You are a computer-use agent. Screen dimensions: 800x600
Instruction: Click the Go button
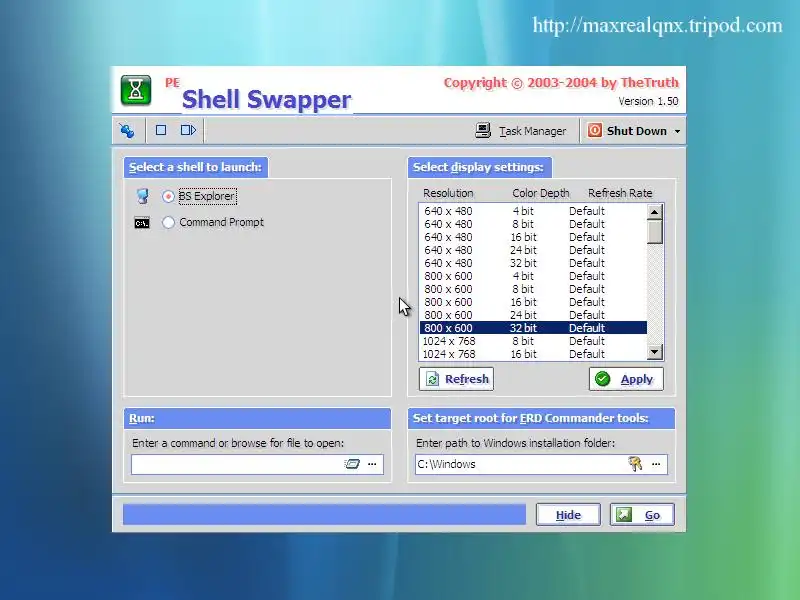click(x=642, y=515)
